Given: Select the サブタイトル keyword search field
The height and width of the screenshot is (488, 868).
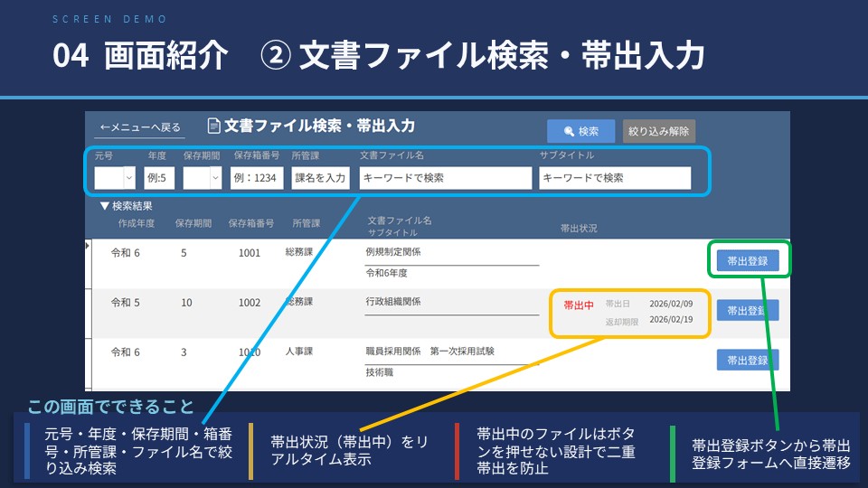Looking at the screenshot, I should 615,178.
